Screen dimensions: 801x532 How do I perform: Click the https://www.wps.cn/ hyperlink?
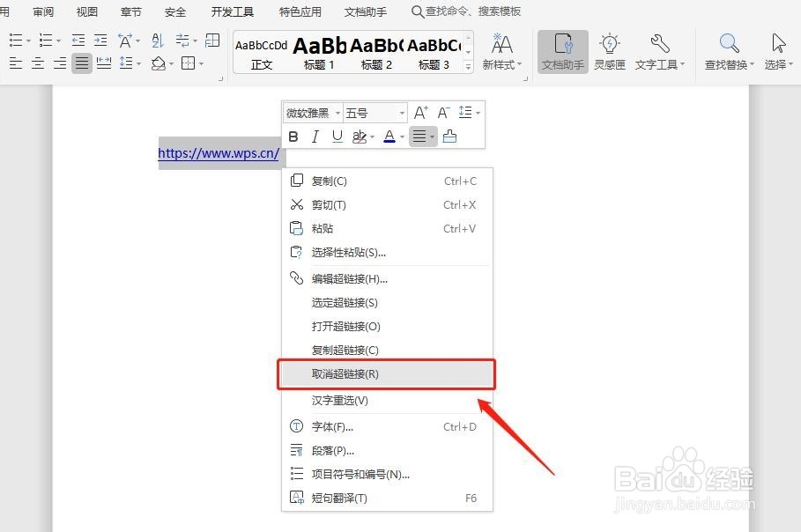pyautogui.click(x=218, y=153)
